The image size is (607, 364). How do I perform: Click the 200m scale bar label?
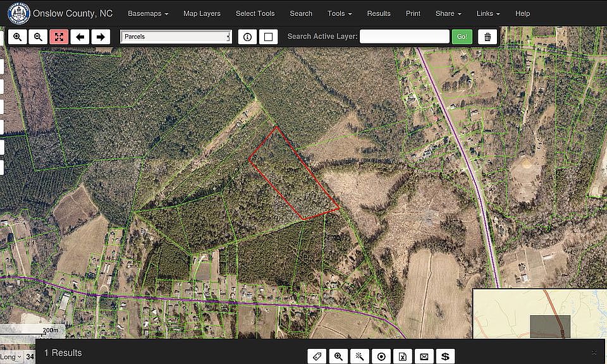(x=51, y=330)
